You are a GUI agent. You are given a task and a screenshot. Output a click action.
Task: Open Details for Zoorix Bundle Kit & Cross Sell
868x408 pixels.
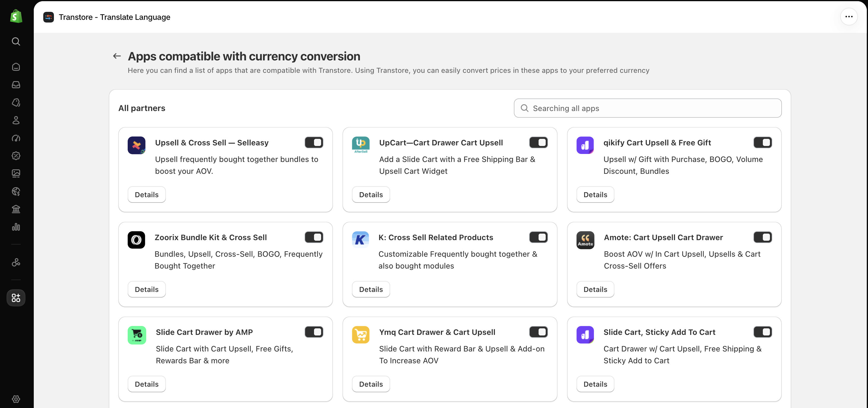(147, 290)
